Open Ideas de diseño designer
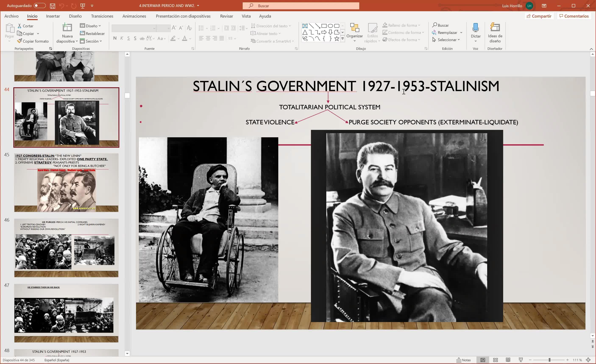 tap(495, 28)
